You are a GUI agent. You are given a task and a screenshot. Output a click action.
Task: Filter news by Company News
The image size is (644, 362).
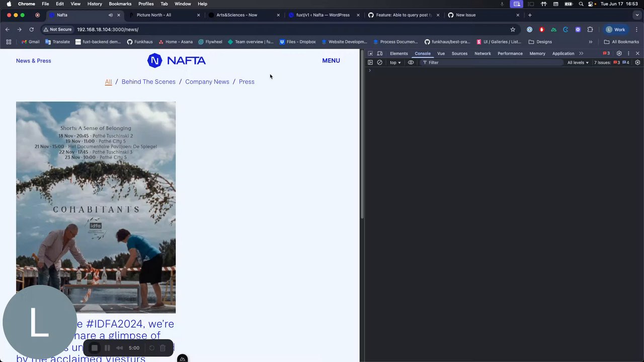click(x=207, y=82)
